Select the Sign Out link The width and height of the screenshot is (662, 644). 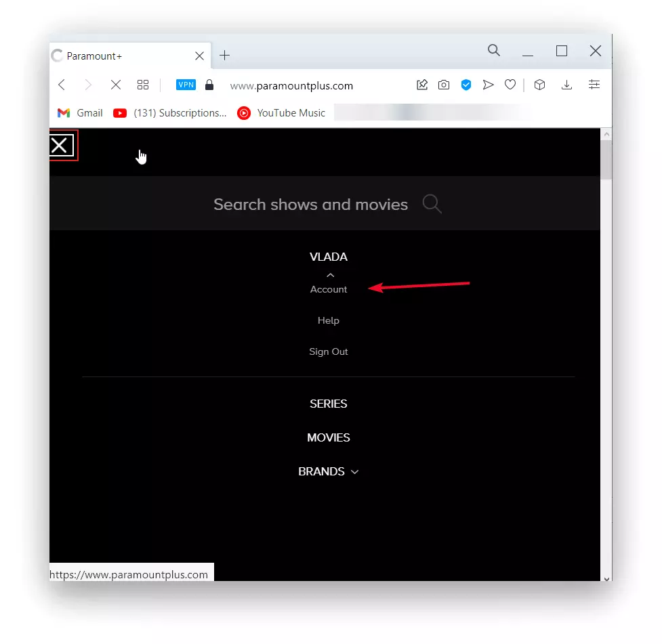[329, 351]
